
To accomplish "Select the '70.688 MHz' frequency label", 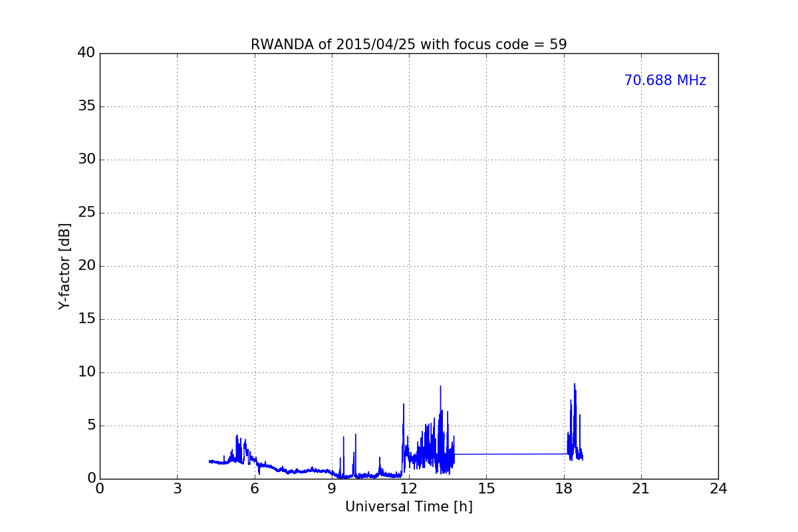I will point(665,80).
